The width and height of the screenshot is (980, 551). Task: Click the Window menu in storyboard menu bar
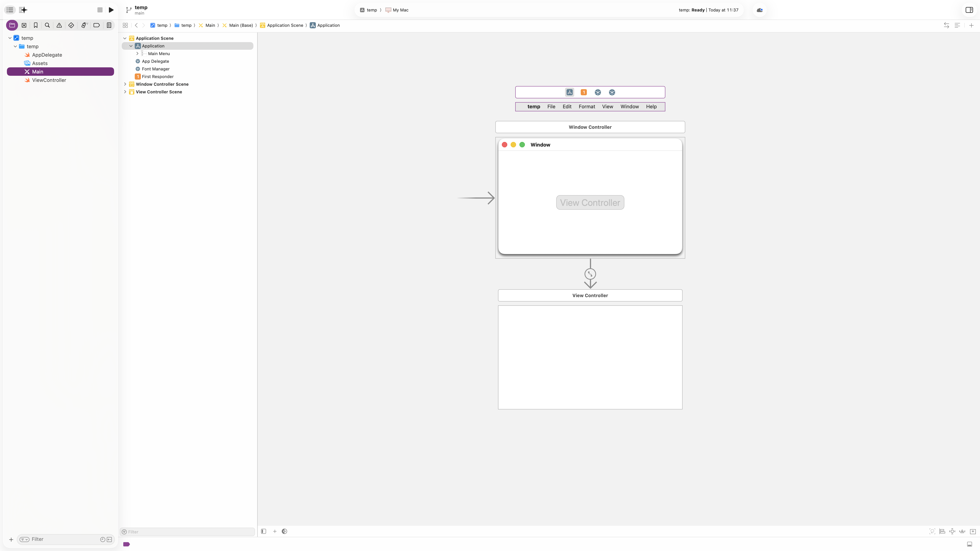(x=629, y=107)
